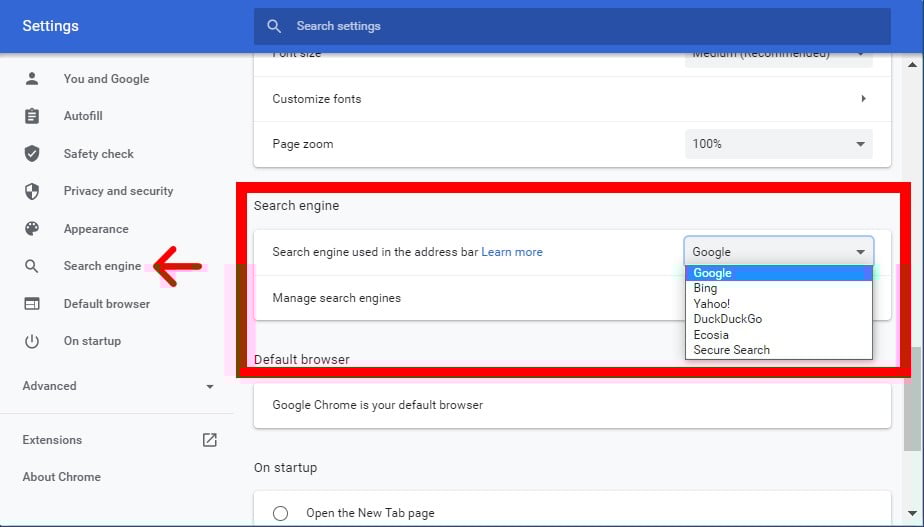Click the You and Google person icon
The height and width of the screenshot is (527, 924).
pyautogui.click(x=32, y=78)
